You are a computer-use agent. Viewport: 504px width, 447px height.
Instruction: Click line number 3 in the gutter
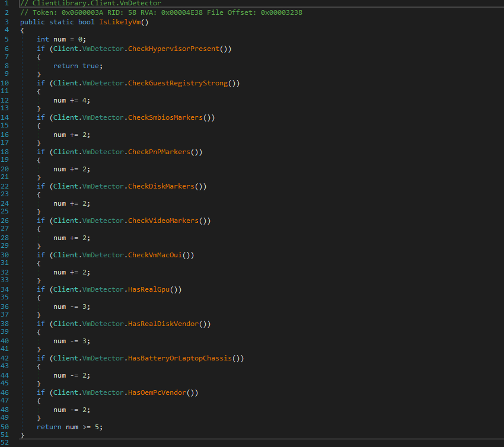7,22
